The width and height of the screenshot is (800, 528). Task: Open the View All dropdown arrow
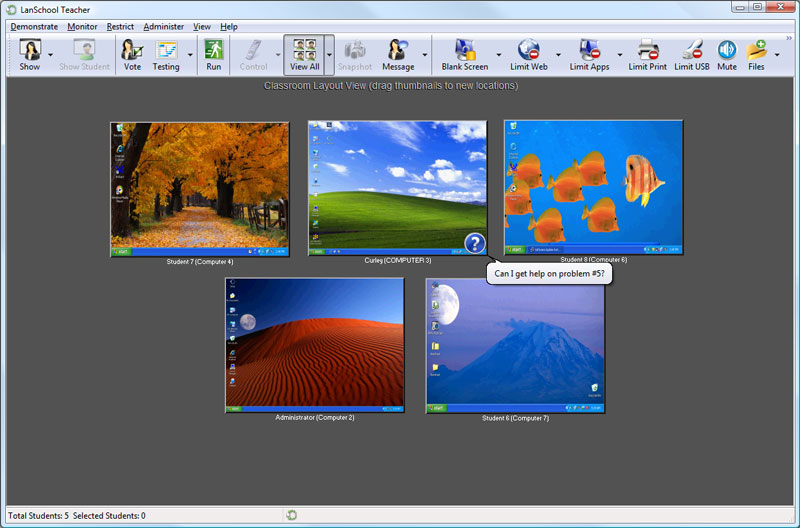coord(329,55)
